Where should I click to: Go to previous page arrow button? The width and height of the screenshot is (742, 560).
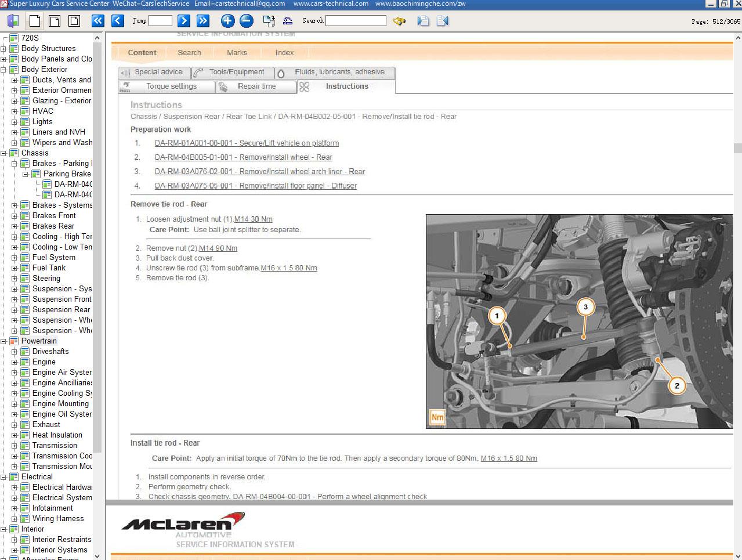[x=118, y=21]
